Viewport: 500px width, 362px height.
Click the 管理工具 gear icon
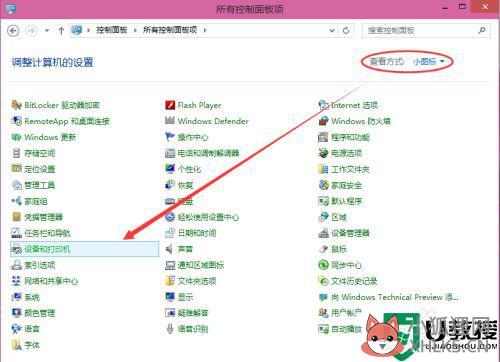tap(17, 185)
